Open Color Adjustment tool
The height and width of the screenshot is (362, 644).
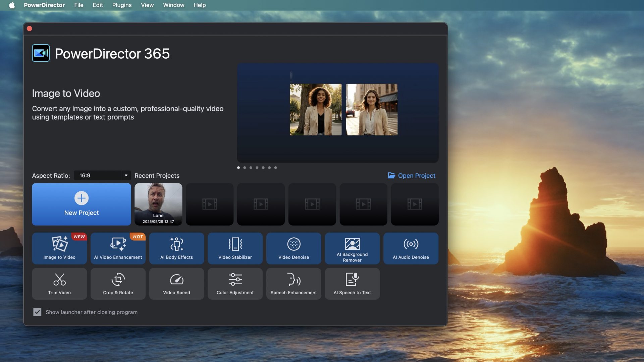[235, 284]
